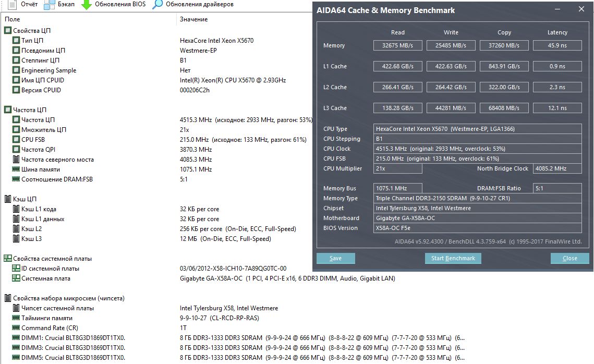
Task: Click the icon beside Системная плата
Action: coord(16,278)
